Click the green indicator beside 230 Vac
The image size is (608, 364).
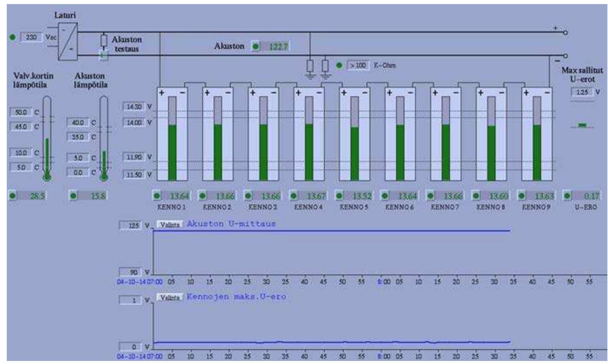click(13, 37)
